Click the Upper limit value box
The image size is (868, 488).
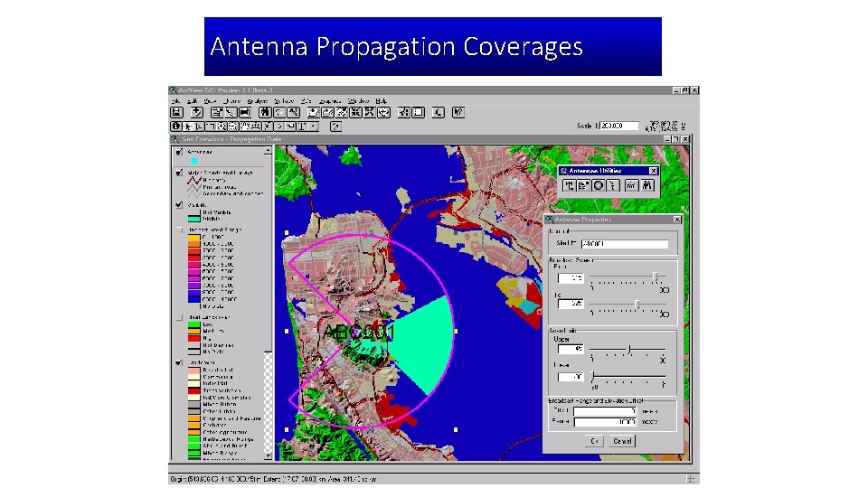coord(571,349)
